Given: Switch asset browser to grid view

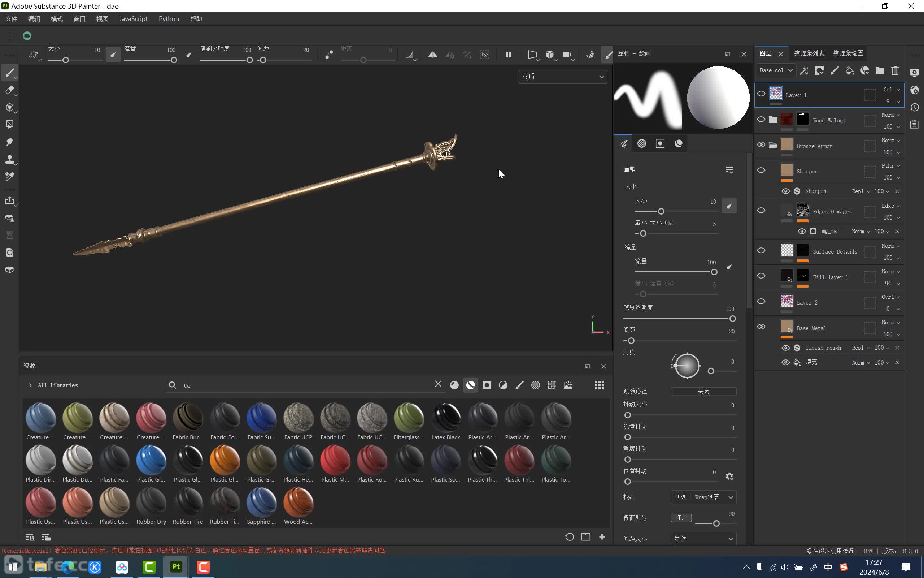Looking at the screenshot, I should pos(600,385).
